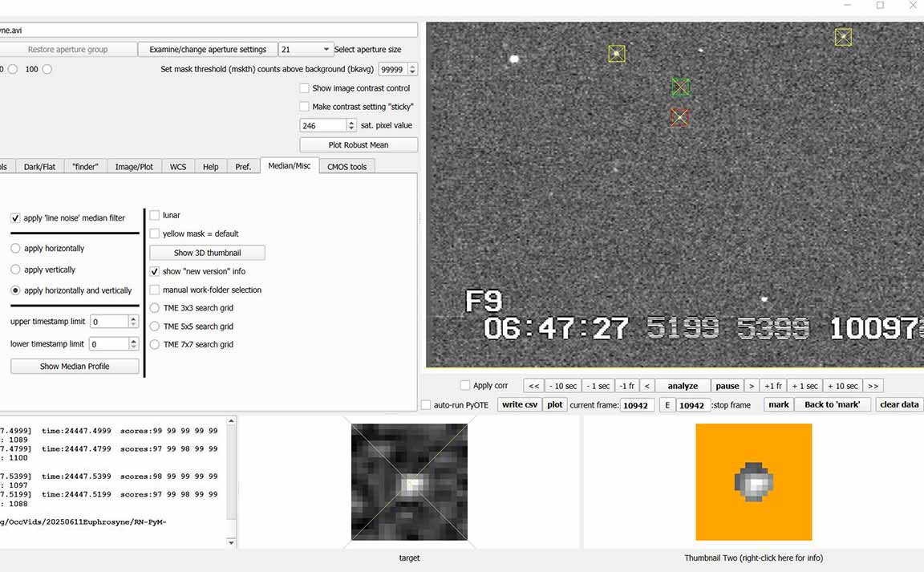This screenshot has width=924, height=572.
Task: Step back one frame with -1 fr
Action: point(627,386)
